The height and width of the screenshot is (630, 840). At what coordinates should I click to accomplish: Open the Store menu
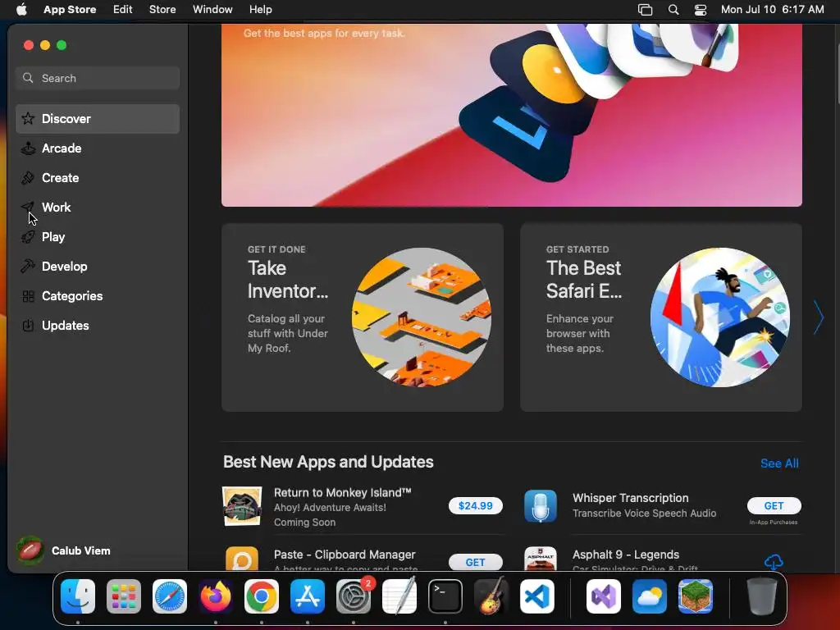point(162,10)
